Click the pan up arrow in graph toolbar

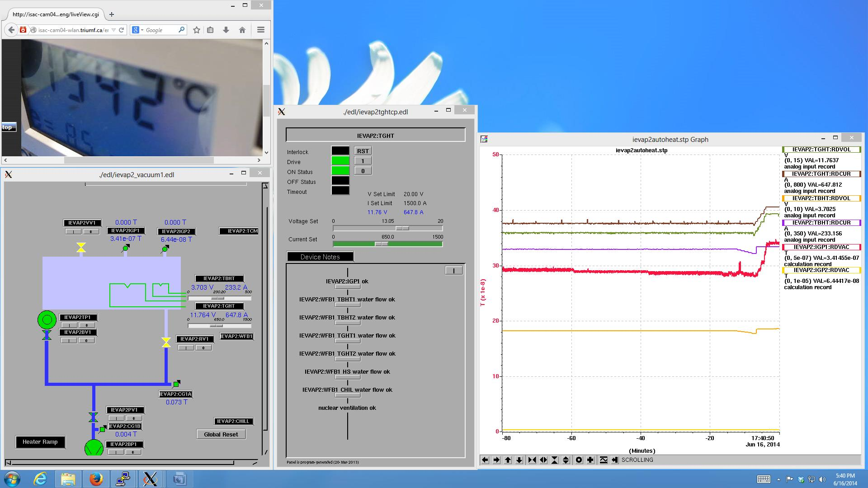point(508,460)
